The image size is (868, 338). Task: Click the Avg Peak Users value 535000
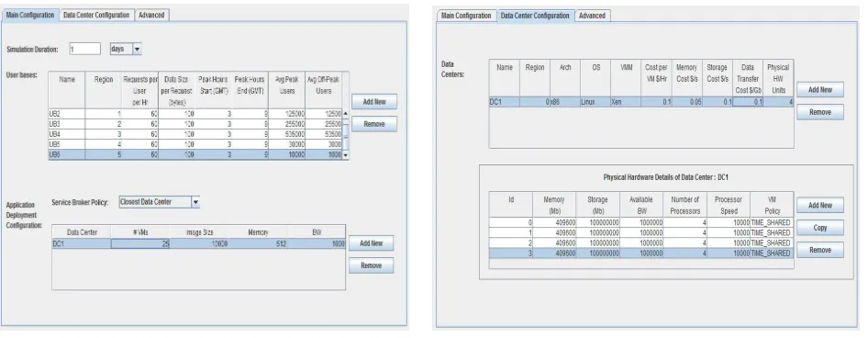pyautogui.click(x=287, y=135)
